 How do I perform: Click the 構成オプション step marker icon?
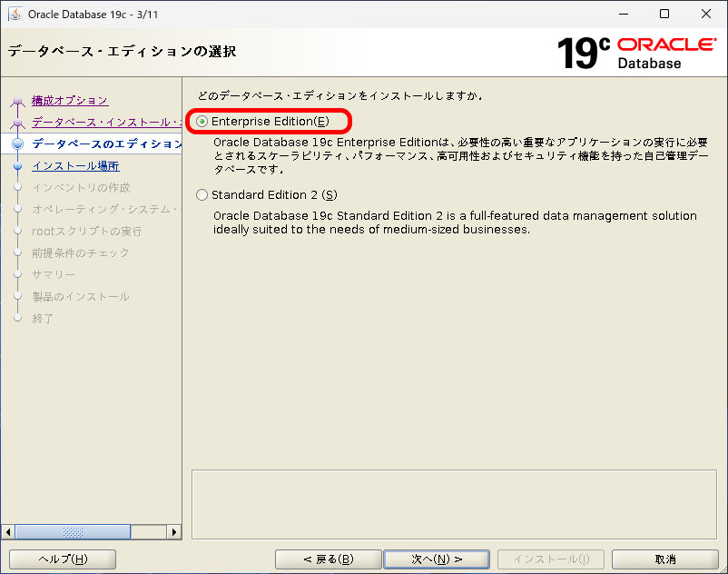[x=17, y=101]
